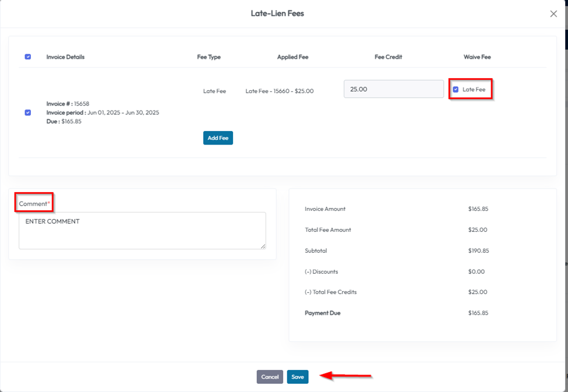Toggle the select-all invoices header checkbox

(x=28, y=57)
